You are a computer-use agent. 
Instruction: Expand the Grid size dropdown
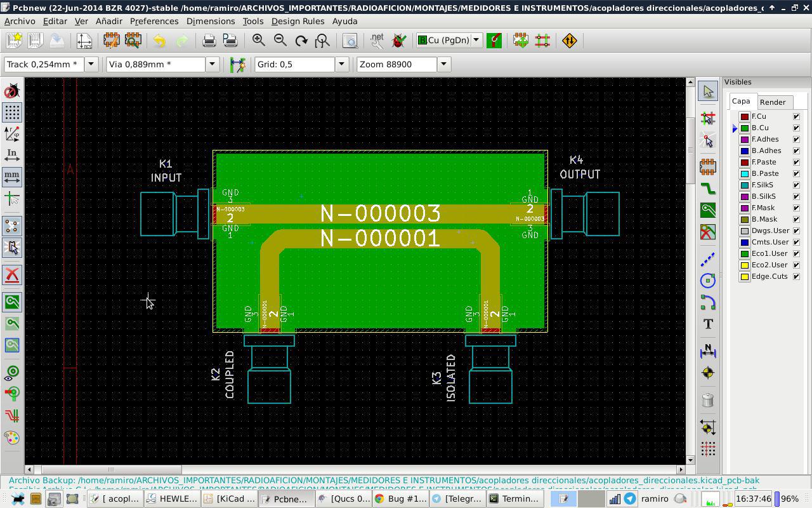(x=341, y=64)
